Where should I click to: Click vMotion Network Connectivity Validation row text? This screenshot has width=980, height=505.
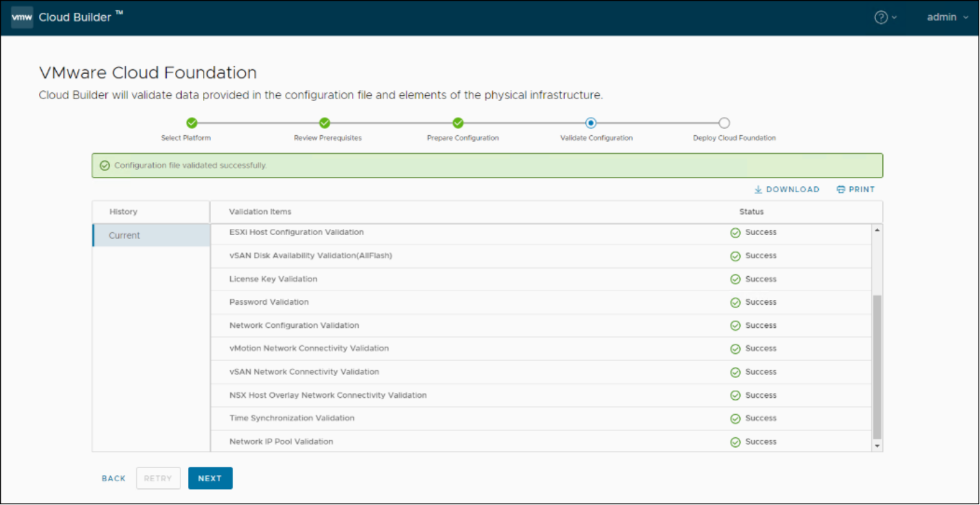[310, 349]
